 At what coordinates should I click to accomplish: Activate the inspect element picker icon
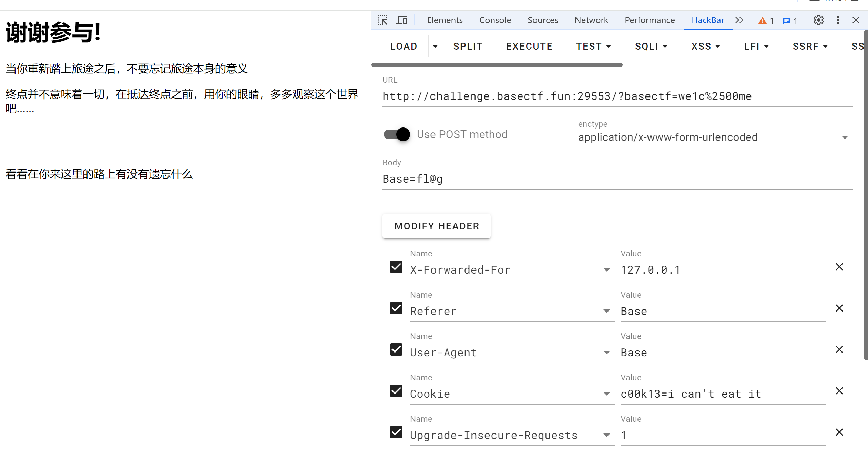pos(382,20)
